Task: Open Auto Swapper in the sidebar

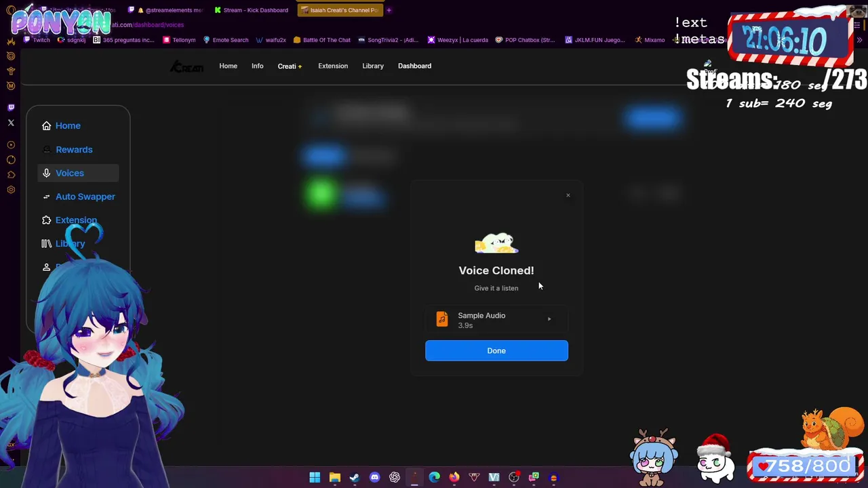Action: (x=85, y=197)
